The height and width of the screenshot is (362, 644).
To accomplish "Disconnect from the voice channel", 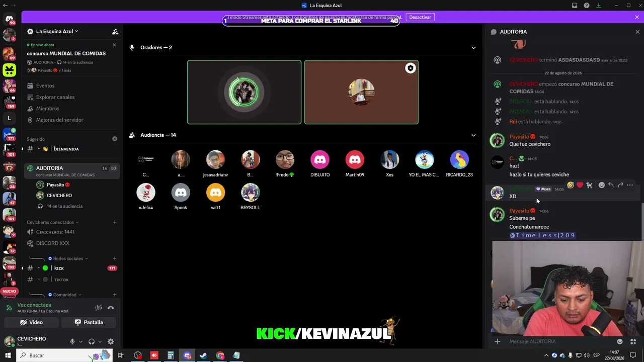I will pos(111,308).
